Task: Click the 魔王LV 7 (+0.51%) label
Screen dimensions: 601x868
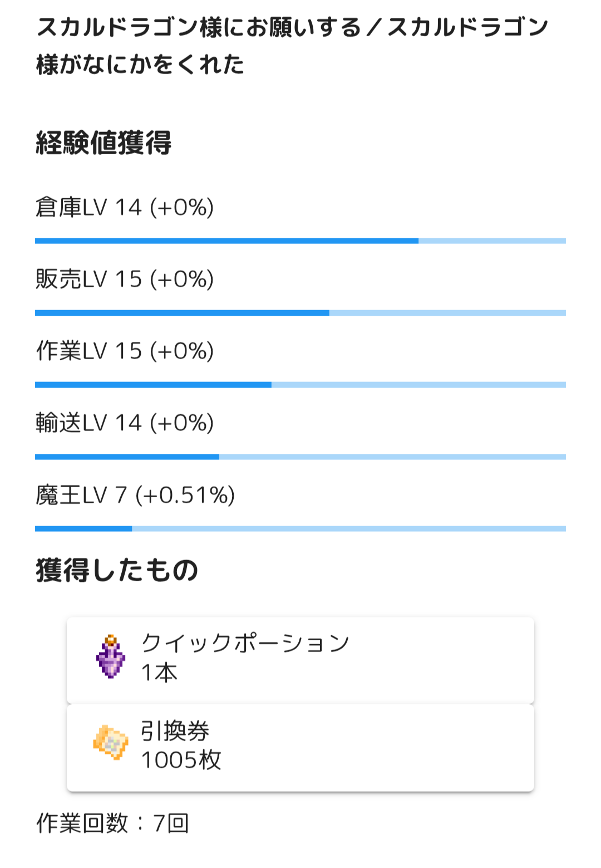Action: (135, 495)
